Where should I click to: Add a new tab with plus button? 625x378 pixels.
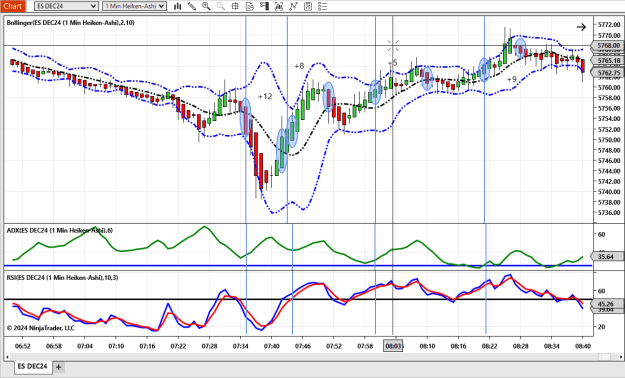click(x=59, y=367)
